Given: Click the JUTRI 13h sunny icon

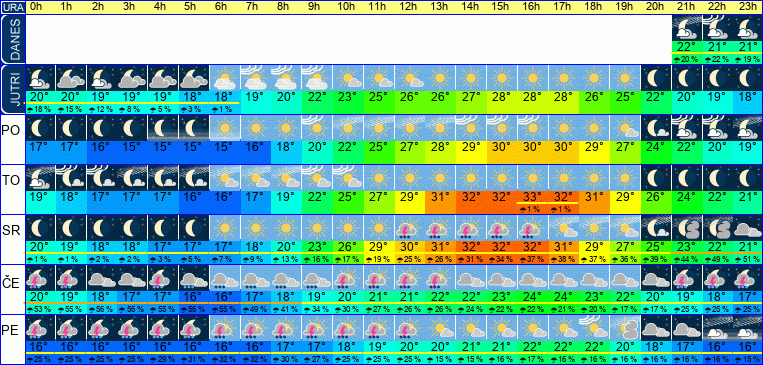Looking at the screenshot, I should click(x=441, y=78).
